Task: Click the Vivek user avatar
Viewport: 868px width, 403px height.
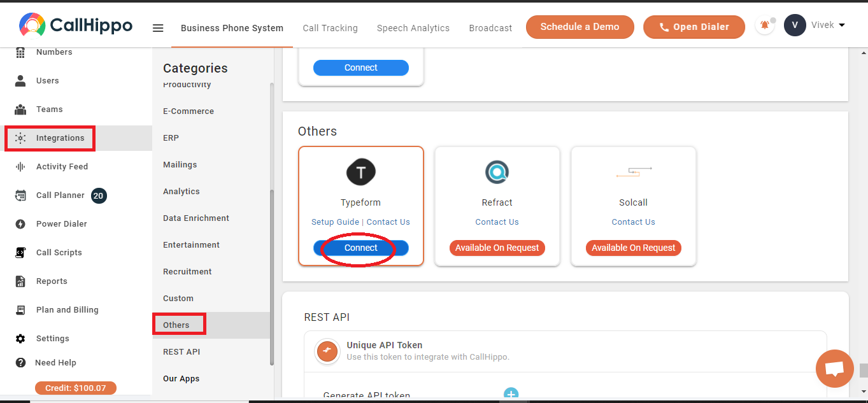Action: [x=795, y=25]
